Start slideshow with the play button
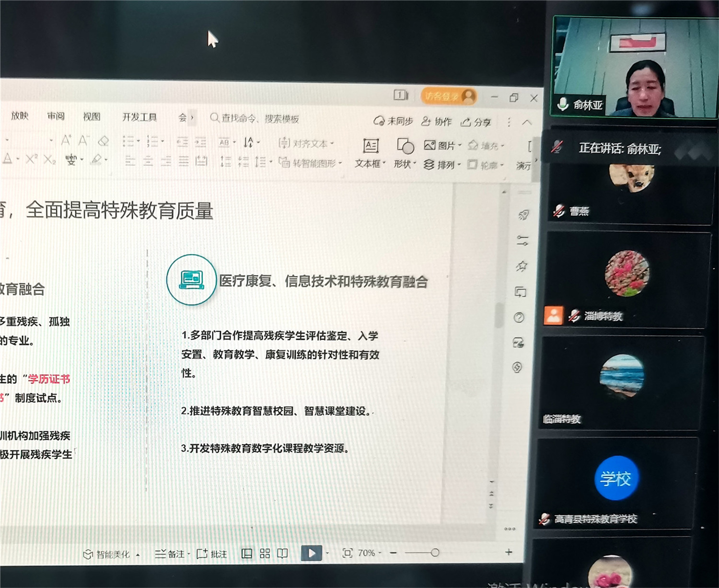This screenshot has width=719, height=588. point(312,553)
